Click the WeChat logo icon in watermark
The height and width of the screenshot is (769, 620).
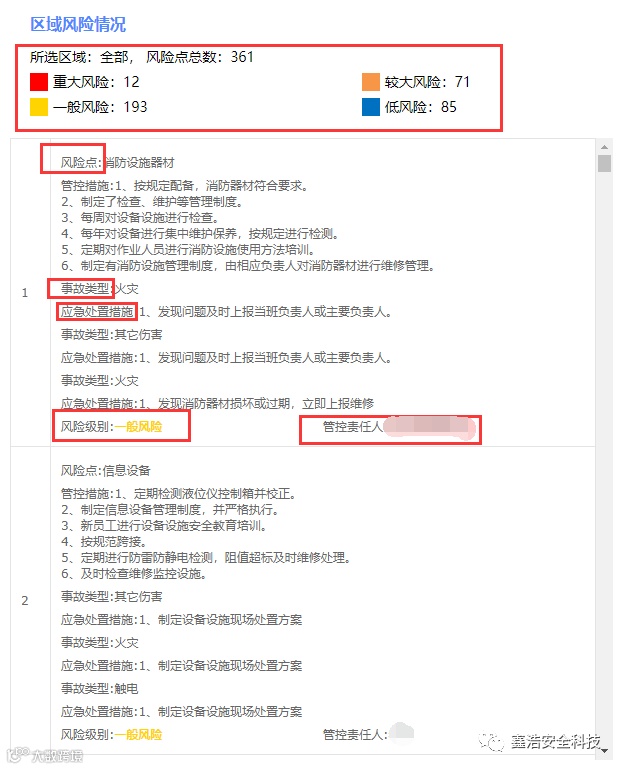click(x=491, y=742)
